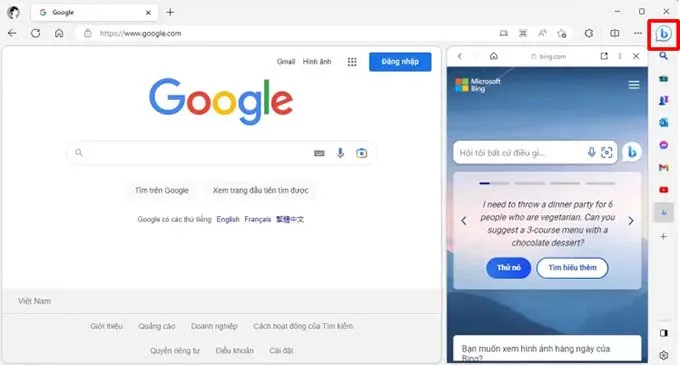Go back in the Bing sidebar panel
Screen dimensions: 680x365
tap(460, 56)
